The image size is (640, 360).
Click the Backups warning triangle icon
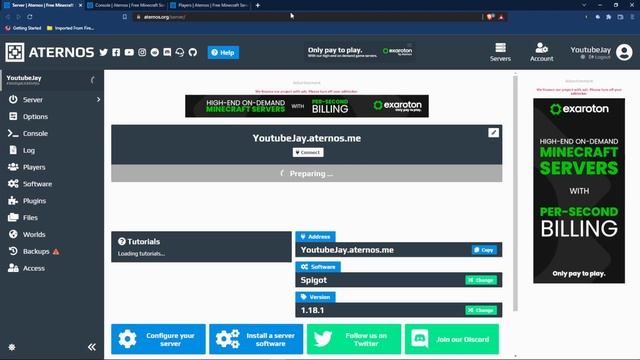coord(56,251)
